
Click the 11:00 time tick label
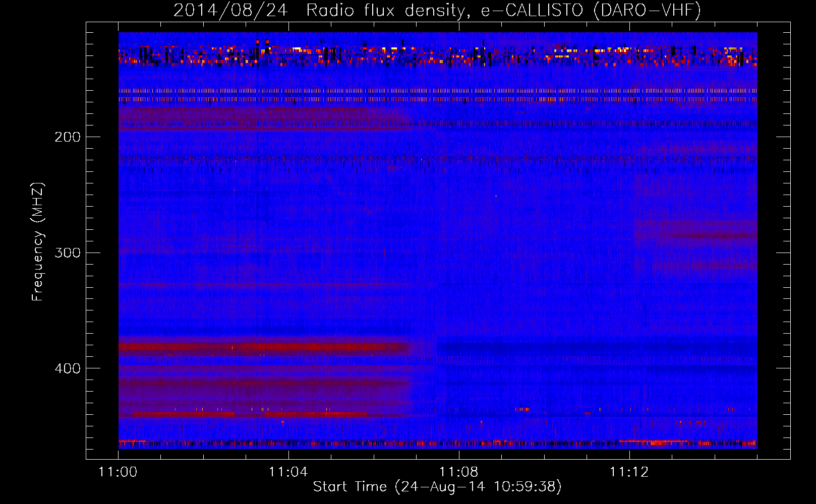(x=118, y=472)
